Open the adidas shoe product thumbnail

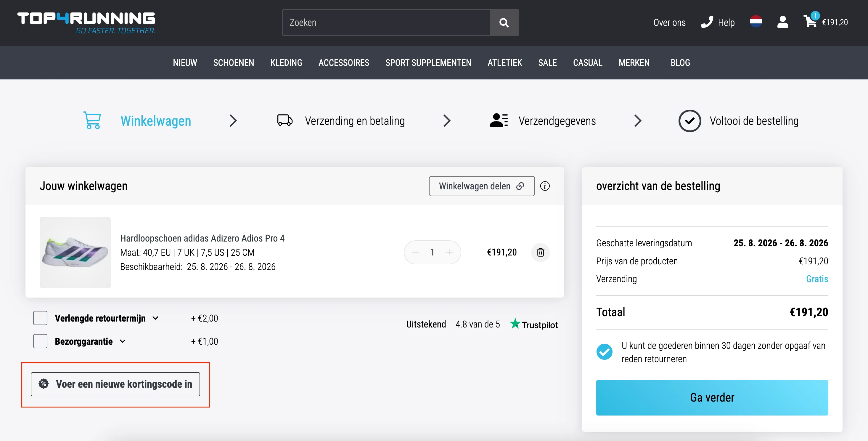pyautogui.click(x=75, y=253)
